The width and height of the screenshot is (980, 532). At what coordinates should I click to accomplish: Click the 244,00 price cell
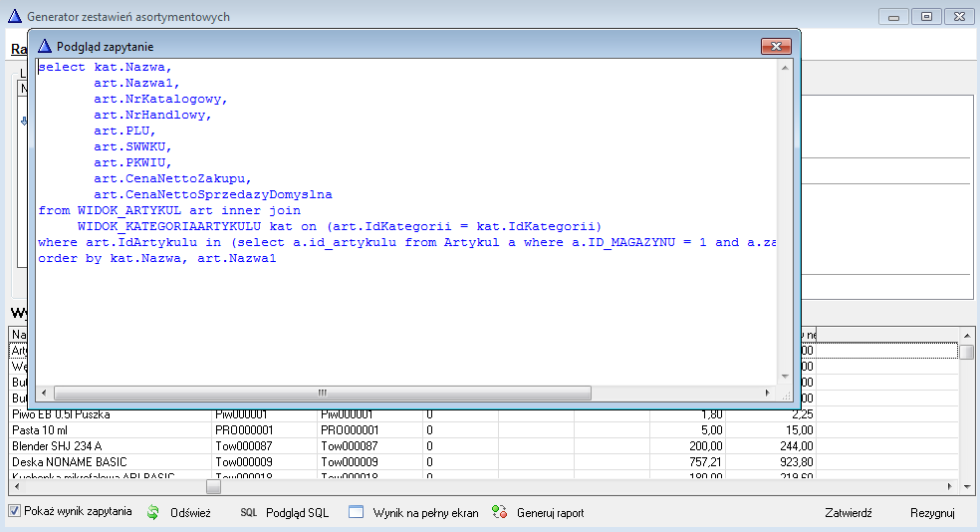(x=770, y=446)
